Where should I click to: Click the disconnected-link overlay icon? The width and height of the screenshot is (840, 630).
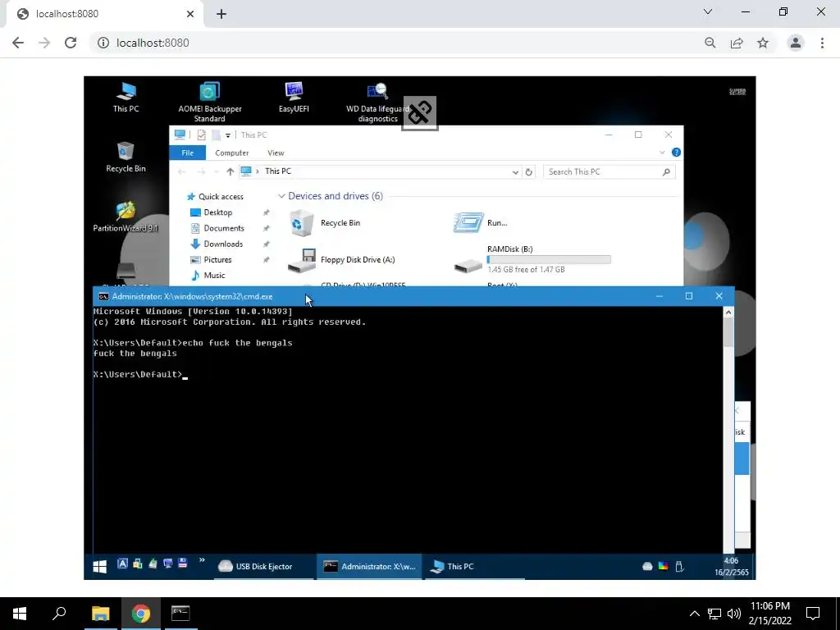[420, 113]
